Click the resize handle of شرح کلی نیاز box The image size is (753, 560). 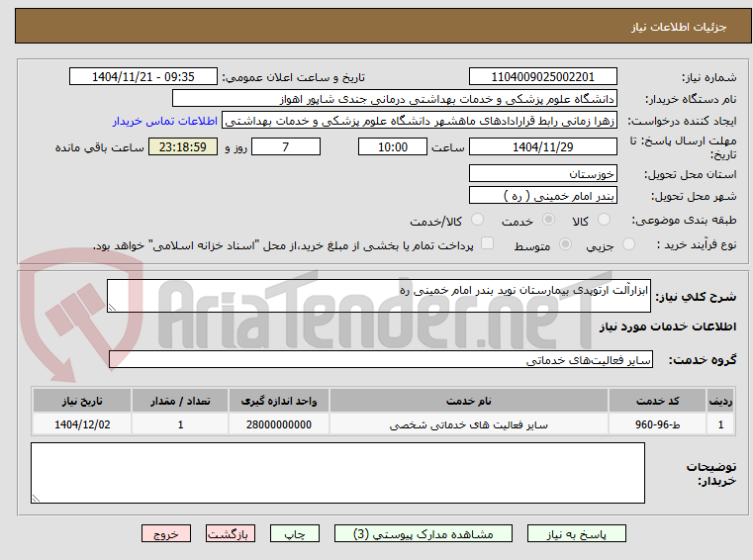(x=112, y=308)
